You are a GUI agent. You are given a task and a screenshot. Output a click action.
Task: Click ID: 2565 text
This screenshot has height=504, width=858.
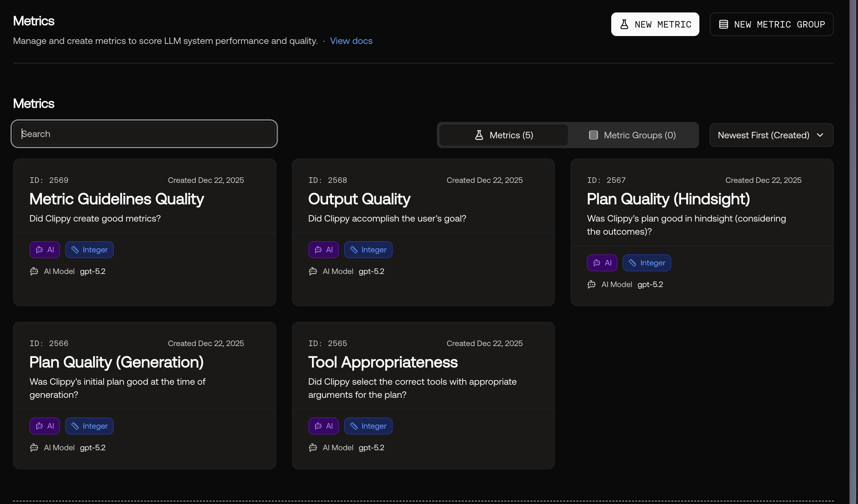coord(327,343)
